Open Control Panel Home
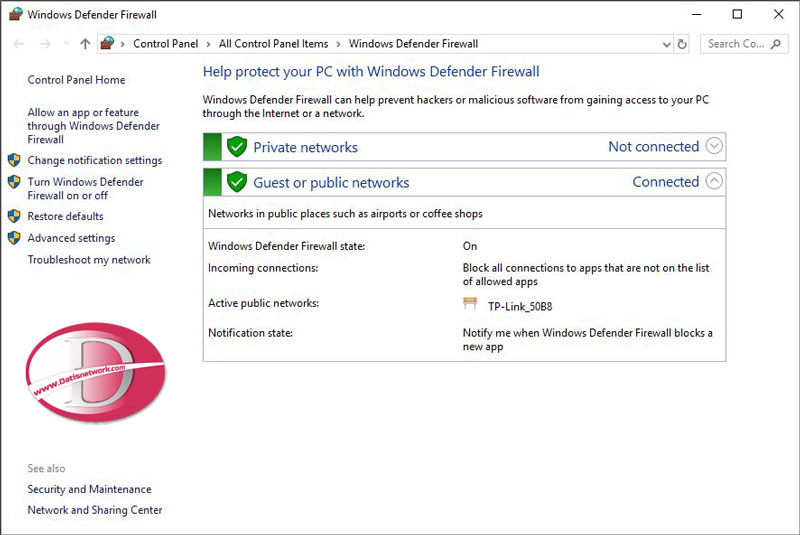Screen dimensions: 800x535 tap(76, 80)
